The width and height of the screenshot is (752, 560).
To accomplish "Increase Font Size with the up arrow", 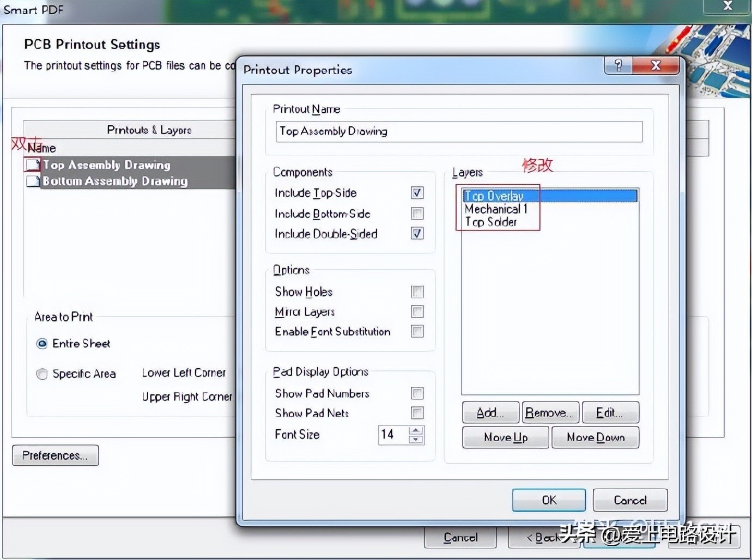I will coord(416,431).
